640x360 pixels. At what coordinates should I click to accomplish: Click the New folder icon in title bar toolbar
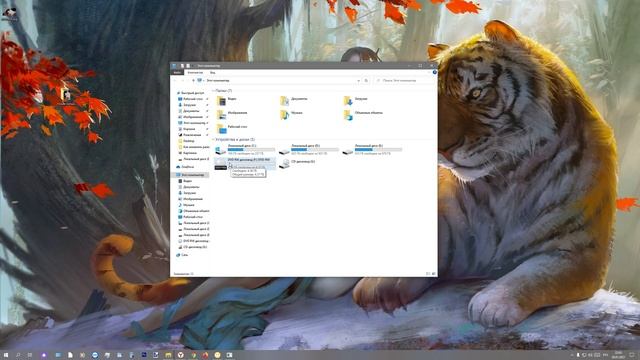(188, 66)
